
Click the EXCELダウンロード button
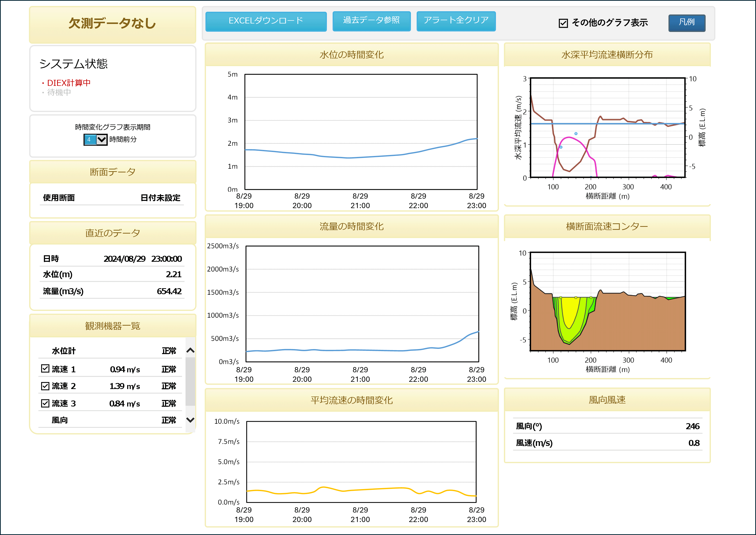(266, 21)
